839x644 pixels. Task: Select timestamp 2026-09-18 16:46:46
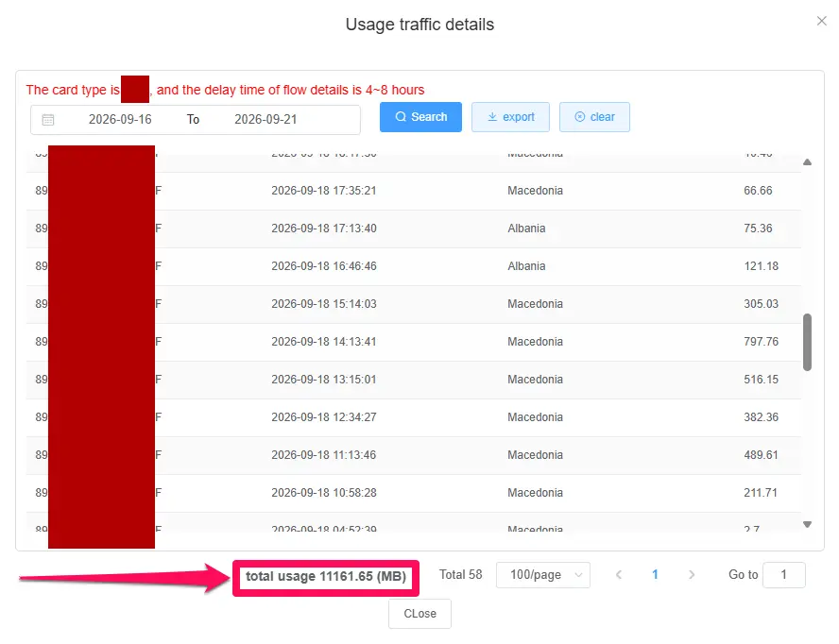[324, 266]
